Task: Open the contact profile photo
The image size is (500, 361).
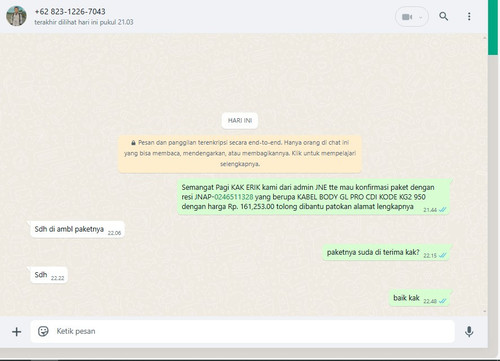Action: point(16,16)
